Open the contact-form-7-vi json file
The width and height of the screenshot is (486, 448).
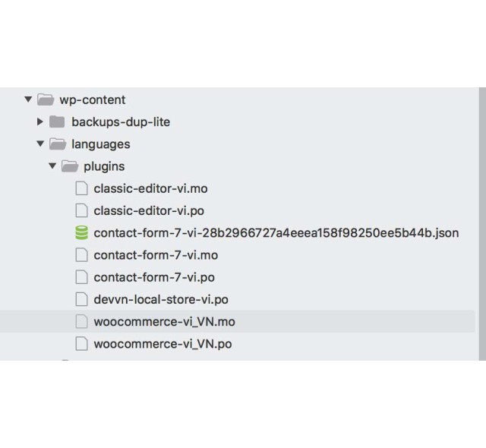(276, 233)
